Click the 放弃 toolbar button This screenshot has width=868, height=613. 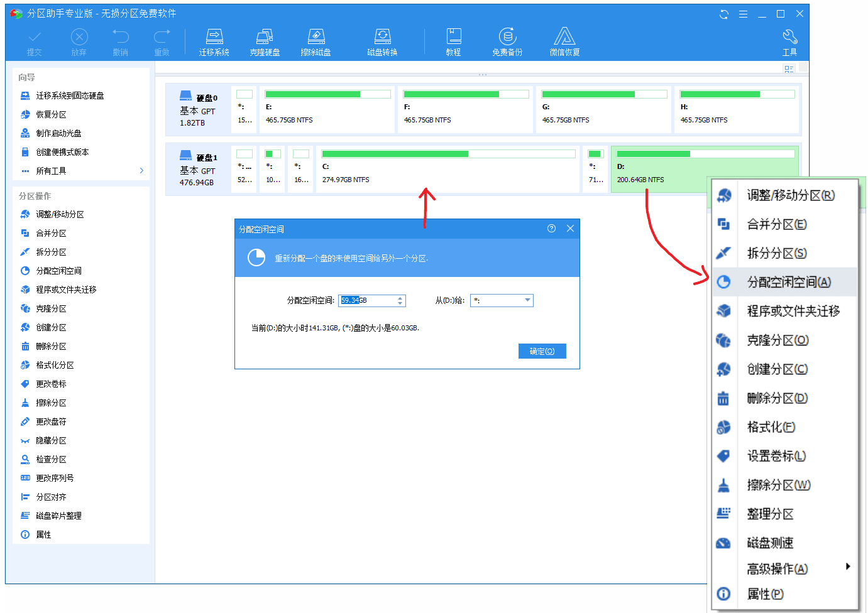point(79,42)
